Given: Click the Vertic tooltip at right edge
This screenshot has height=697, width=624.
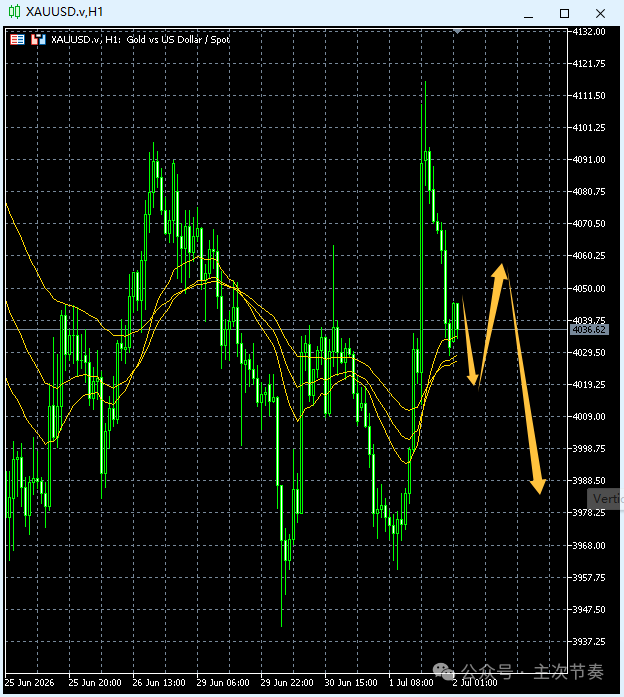Looking at the screenshot, I should [x=605, y=499].
